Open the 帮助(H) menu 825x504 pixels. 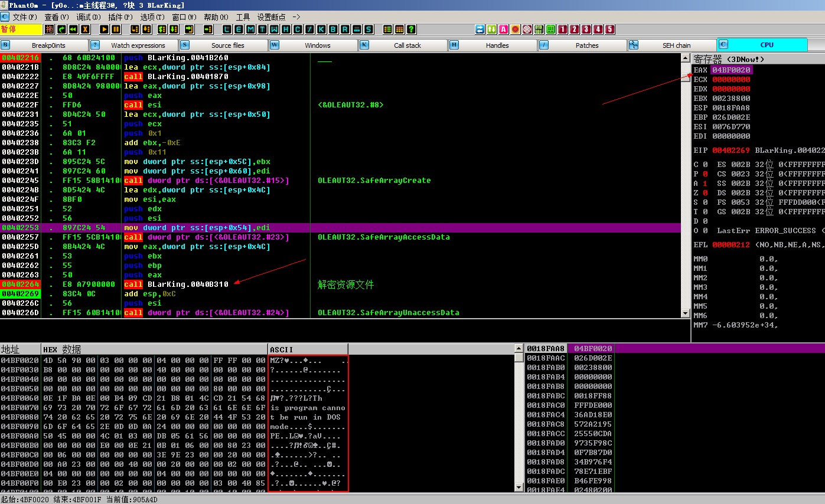[x=216, y=17]
